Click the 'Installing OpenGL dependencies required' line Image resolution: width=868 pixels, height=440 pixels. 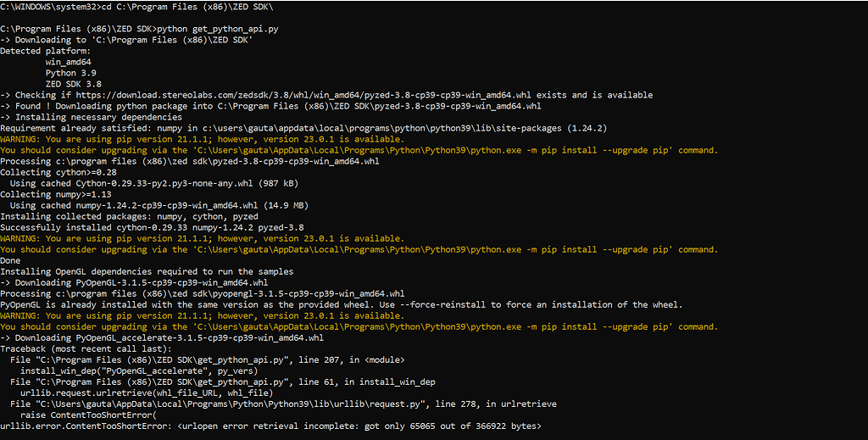(147, 272)
